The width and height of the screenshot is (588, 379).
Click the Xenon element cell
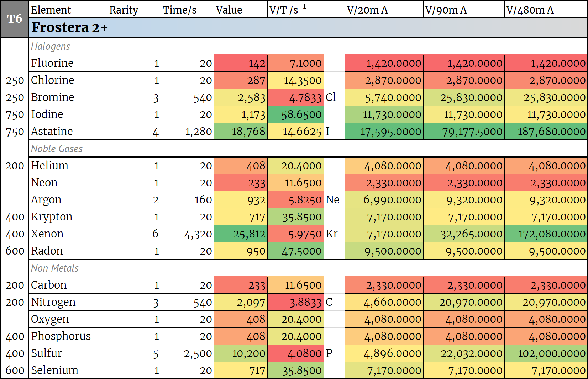[68, 234]
